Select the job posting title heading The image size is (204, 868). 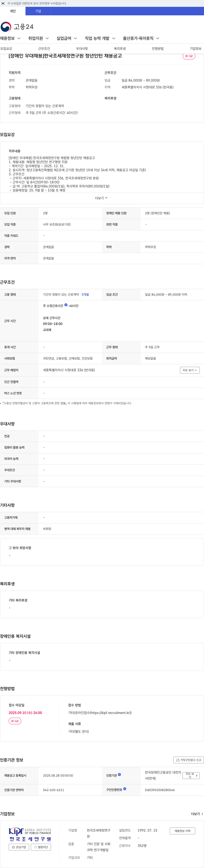[65, 56]
